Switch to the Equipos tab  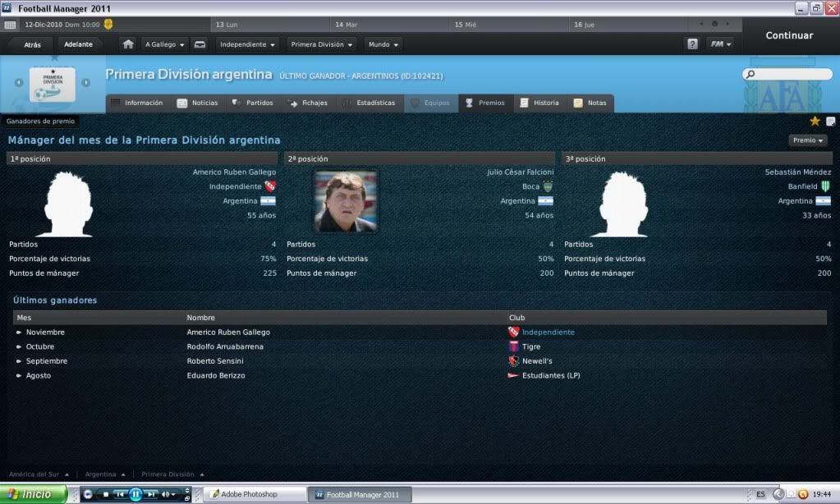point(431,103)
